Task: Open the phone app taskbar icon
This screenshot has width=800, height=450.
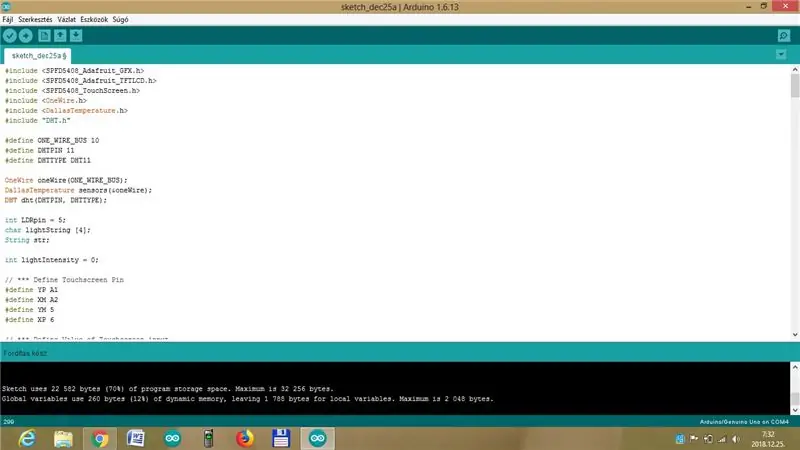Action: click(208, 439)
